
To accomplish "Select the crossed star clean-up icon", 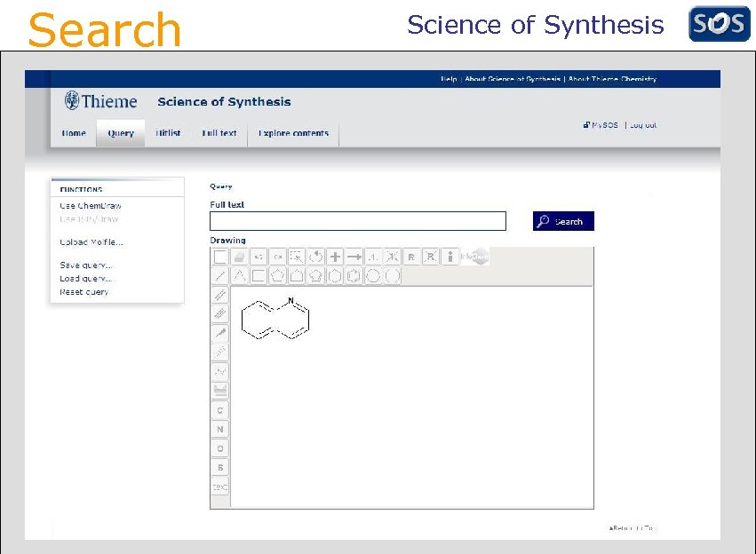I will (392, 257).
